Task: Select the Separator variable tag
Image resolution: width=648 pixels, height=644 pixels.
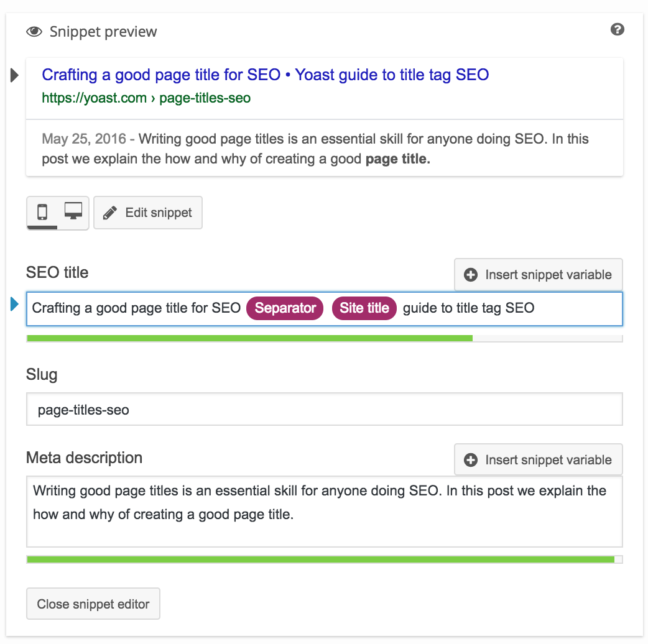Action: pos(285,308)
